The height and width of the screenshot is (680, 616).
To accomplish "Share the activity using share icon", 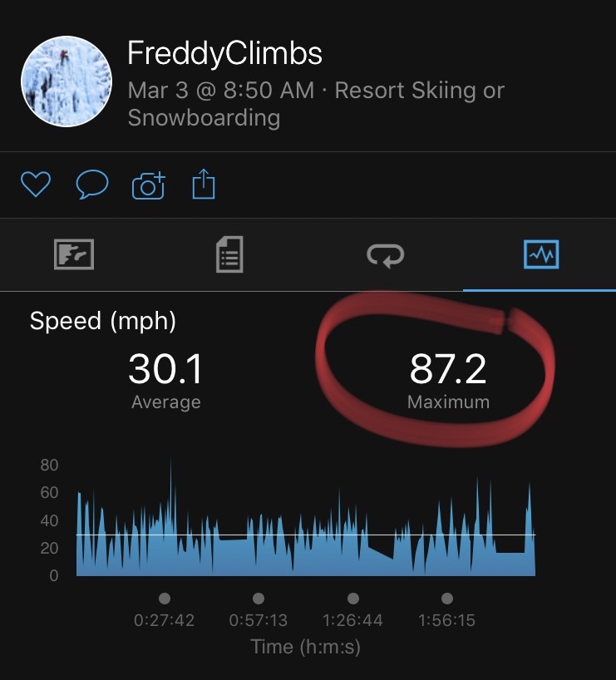I will tap(204, 185).
